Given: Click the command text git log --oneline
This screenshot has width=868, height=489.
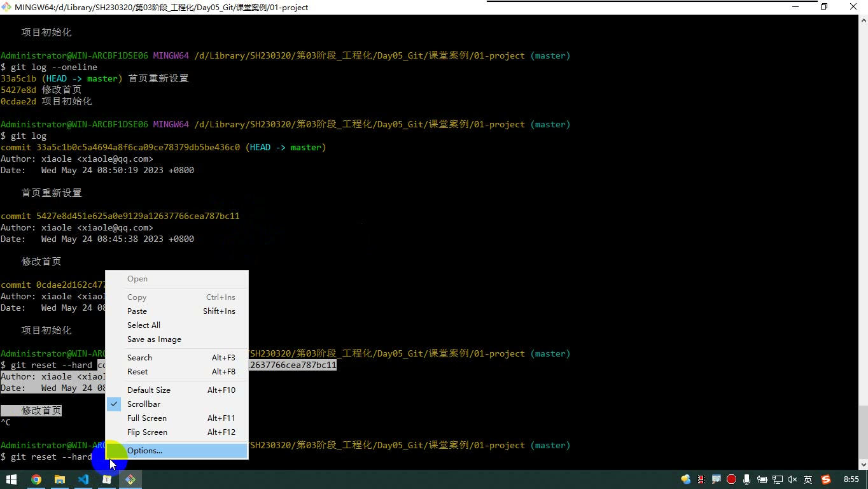Looking at the screenshot, I should click(x=54, y=67).
